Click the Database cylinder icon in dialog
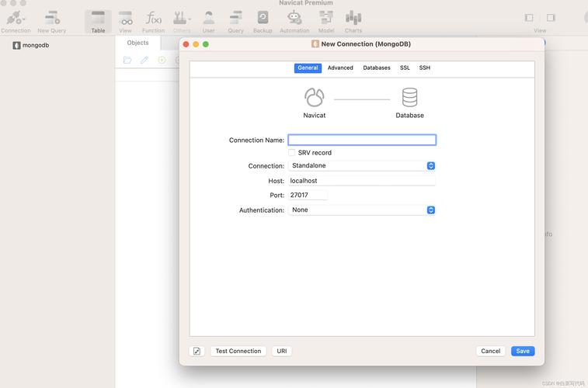 coord(409,97)
